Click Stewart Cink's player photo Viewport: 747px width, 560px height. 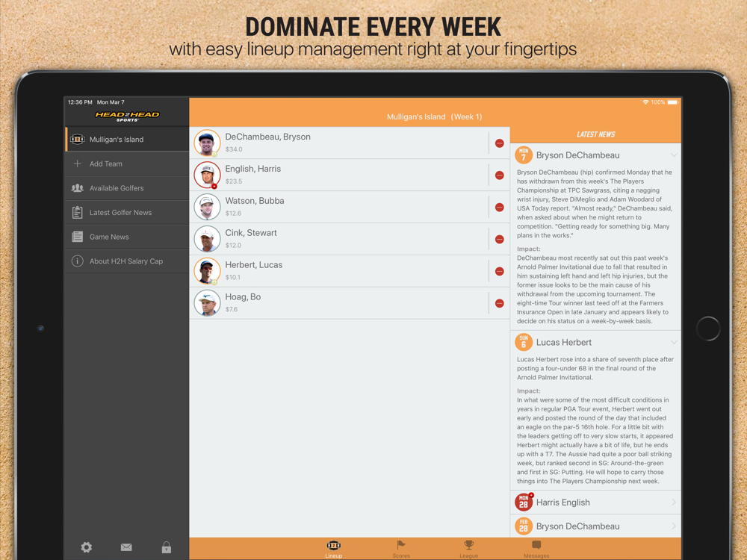point(207,239)
